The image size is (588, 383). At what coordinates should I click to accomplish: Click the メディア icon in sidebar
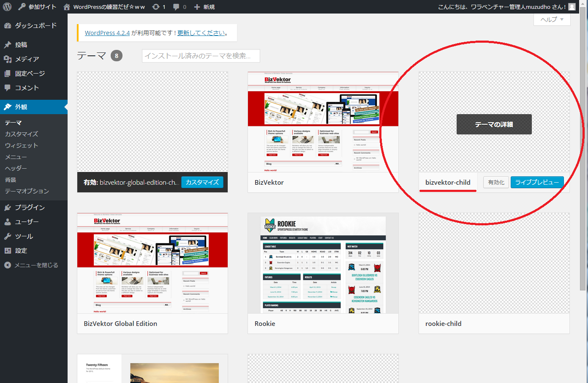8,59
